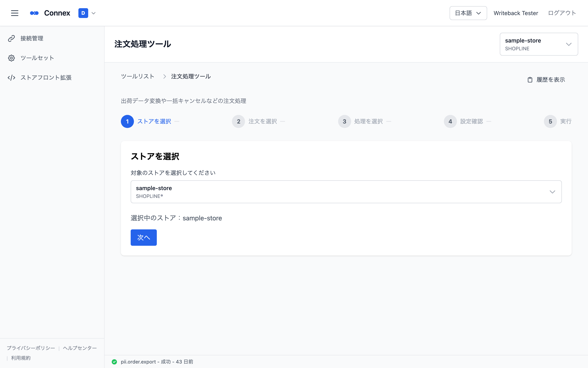This screenshot has height=368, width=588.
Task: Click the clipboard icon beside 履歴を表示
Action: point(530,80)
